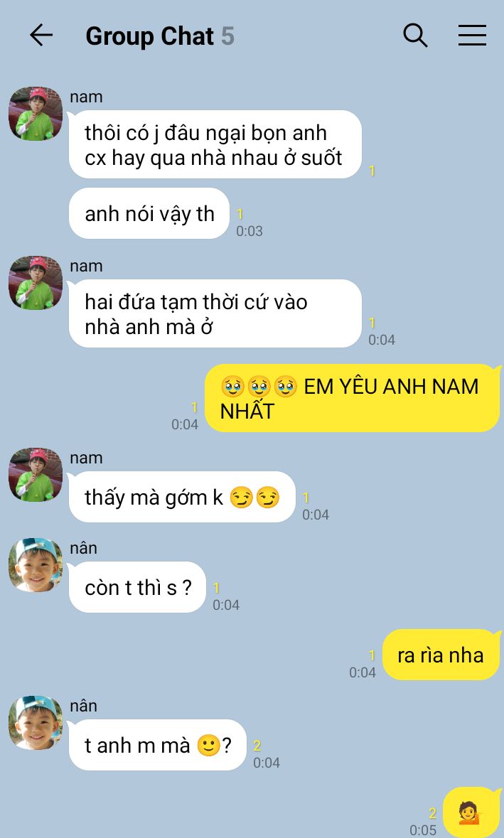Image resolution: width=504 pixels, height=838 pixels.
Task: Tap 'thôi có j đâu ngại' message bubble
Action: [215, 144]
